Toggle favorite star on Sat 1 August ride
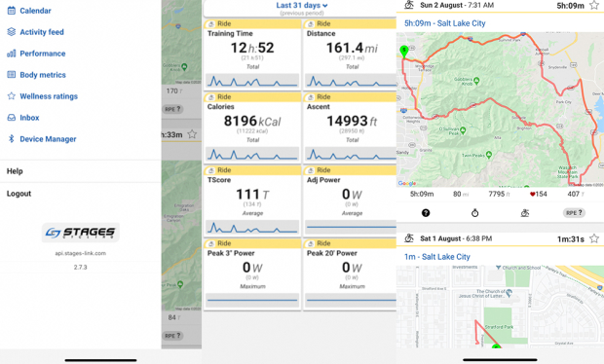Screen dimensions: 604x364 tap(594, 238)
